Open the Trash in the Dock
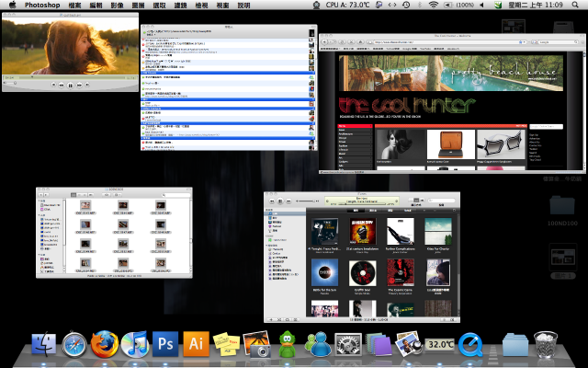This screenshot has width=588, height=368. coord(546,345)
